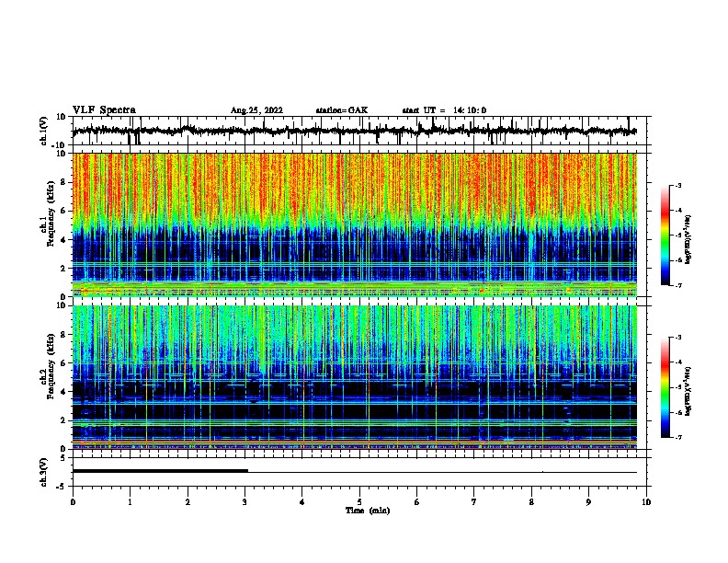Click time axis tick label "2"
728x563 pixels.
(188, 501)
